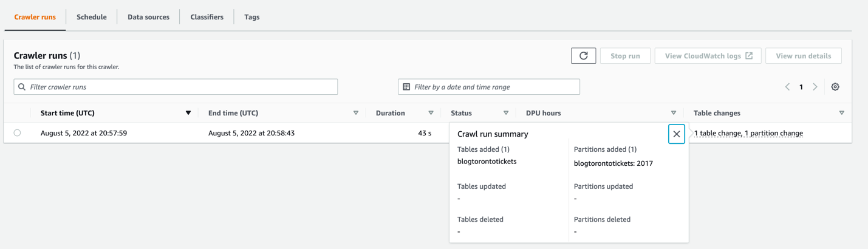
Task: Click the search magnifier in filter box
Action: pyautogui.click(x=22, y=87)
